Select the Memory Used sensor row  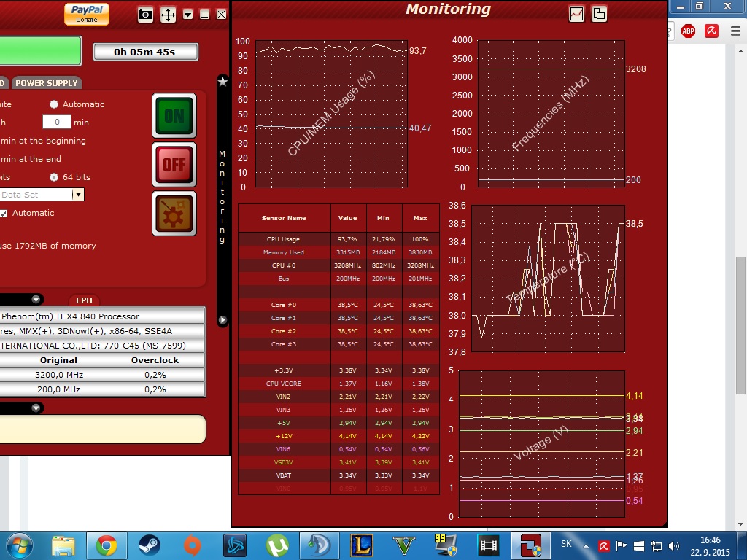click(338, 252)
